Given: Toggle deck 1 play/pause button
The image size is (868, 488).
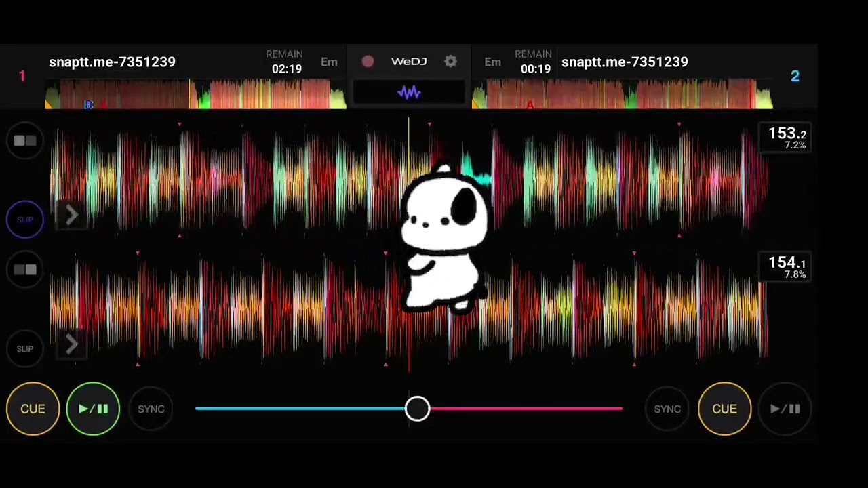Looking at the screenshot, I should (93, 409).
